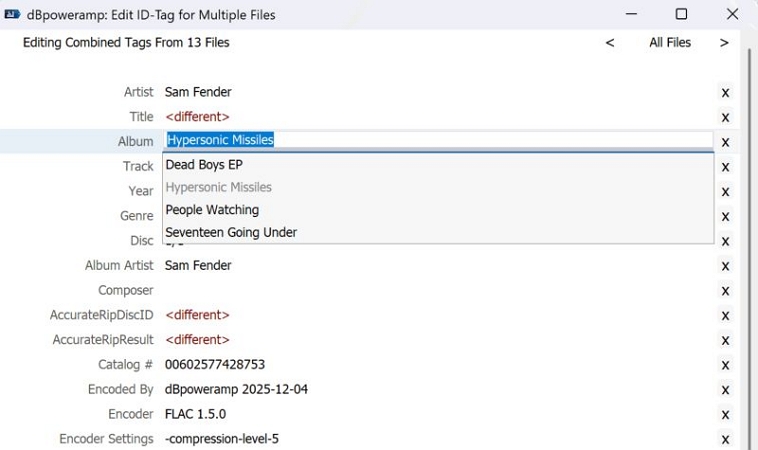Click the Album label
758x450 pixels.
136,141
